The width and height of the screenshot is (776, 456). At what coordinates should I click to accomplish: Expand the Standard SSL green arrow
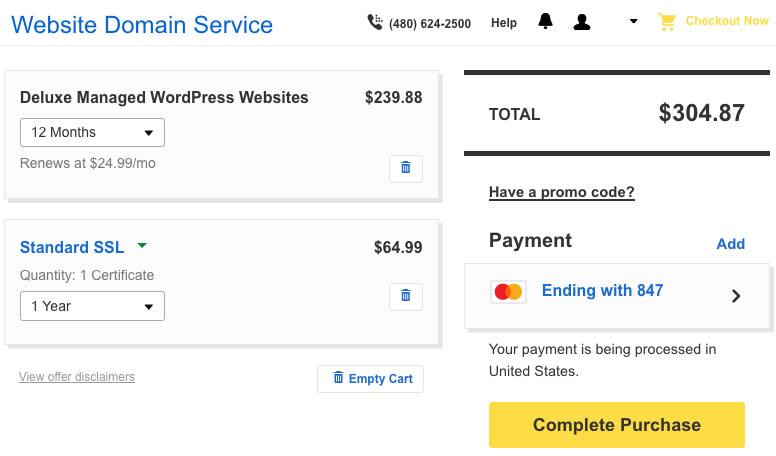[x=142, y=246]
